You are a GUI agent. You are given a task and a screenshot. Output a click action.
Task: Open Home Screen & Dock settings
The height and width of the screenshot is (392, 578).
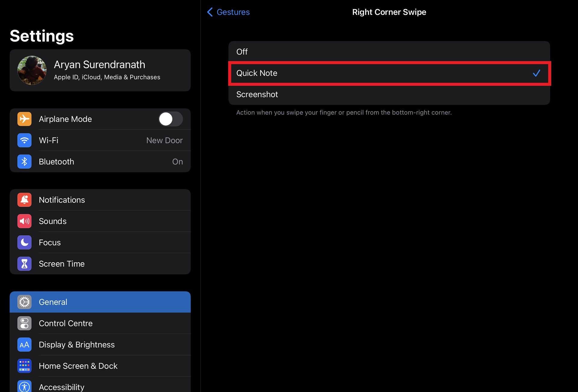pos(100,366)
